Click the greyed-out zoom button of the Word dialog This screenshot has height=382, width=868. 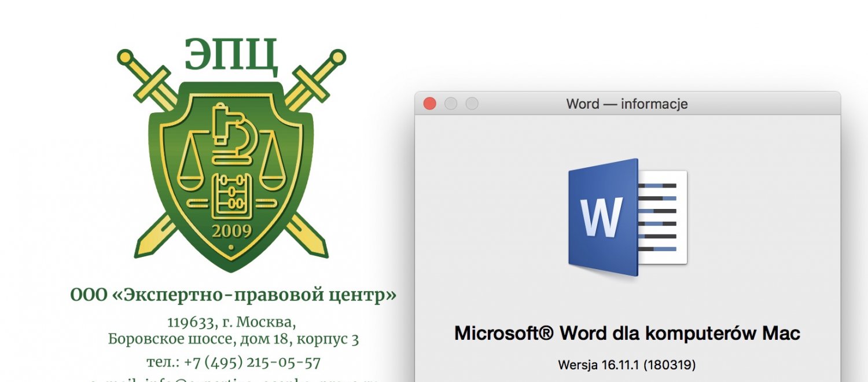pyautogui.click(x=472, y=104)
